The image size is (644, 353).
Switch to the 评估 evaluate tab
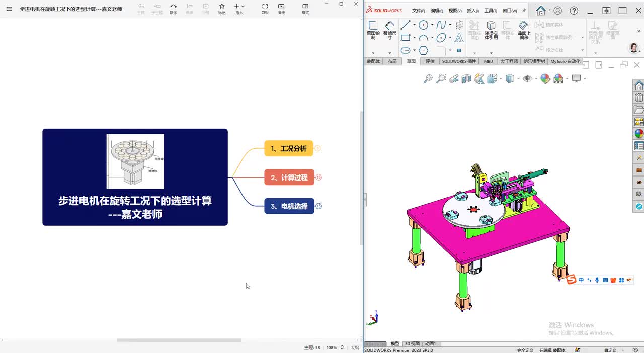[430, 61]
